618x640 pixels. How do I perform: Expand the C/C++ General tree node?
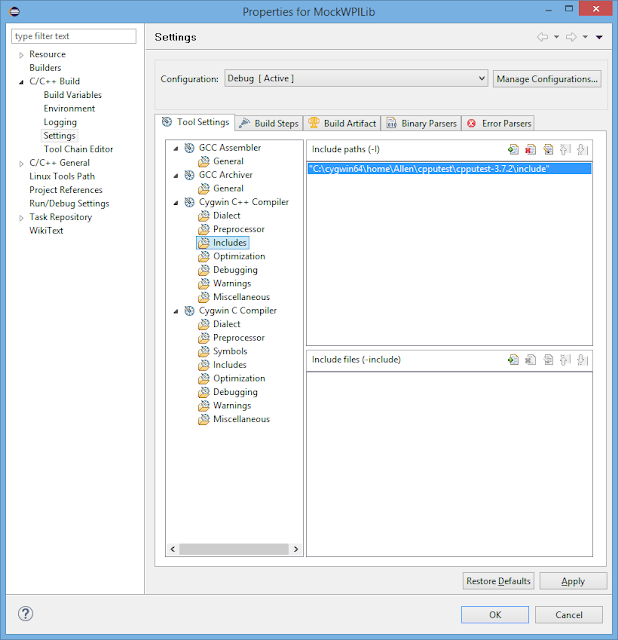pos(21,163)
